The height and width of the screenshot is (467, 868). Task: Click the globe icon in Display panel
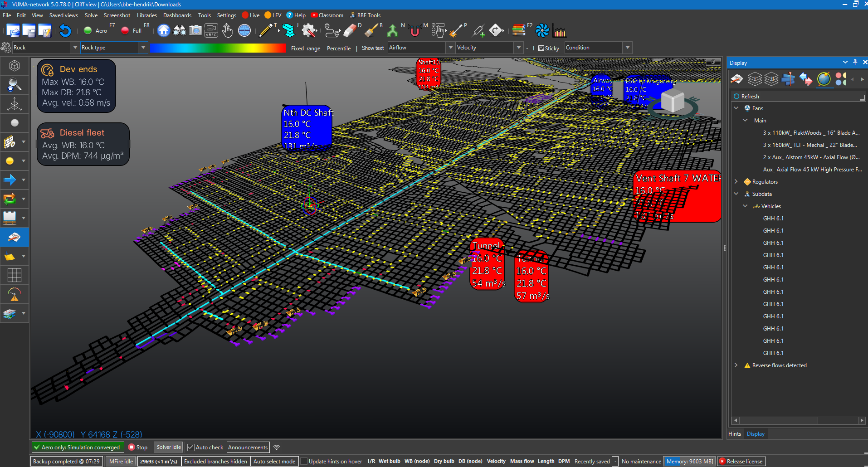824,79
